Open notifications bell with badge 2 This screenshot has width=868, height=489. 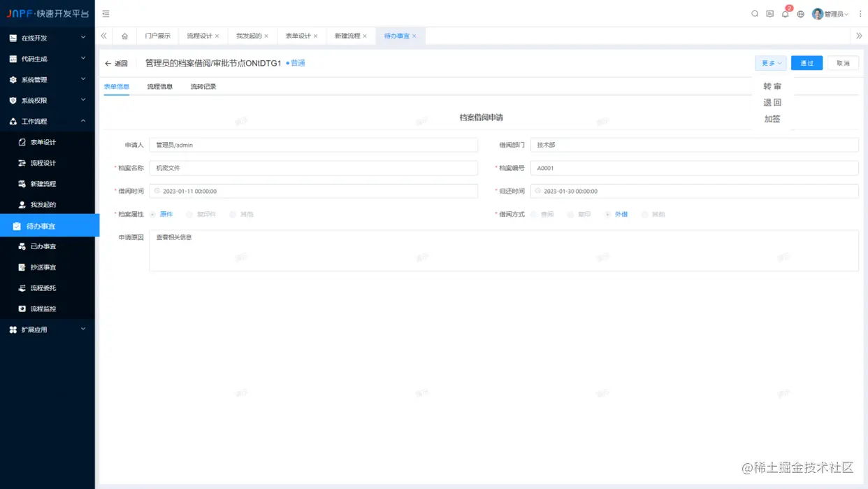click(786, 13)
